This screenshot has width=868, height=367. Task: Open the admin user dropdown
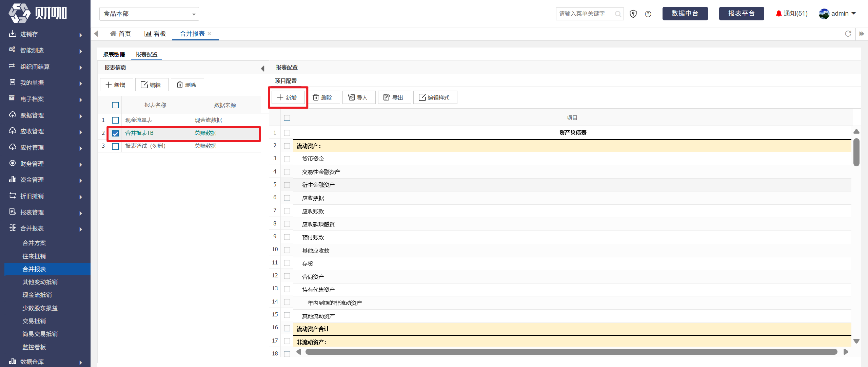point(837,14)
